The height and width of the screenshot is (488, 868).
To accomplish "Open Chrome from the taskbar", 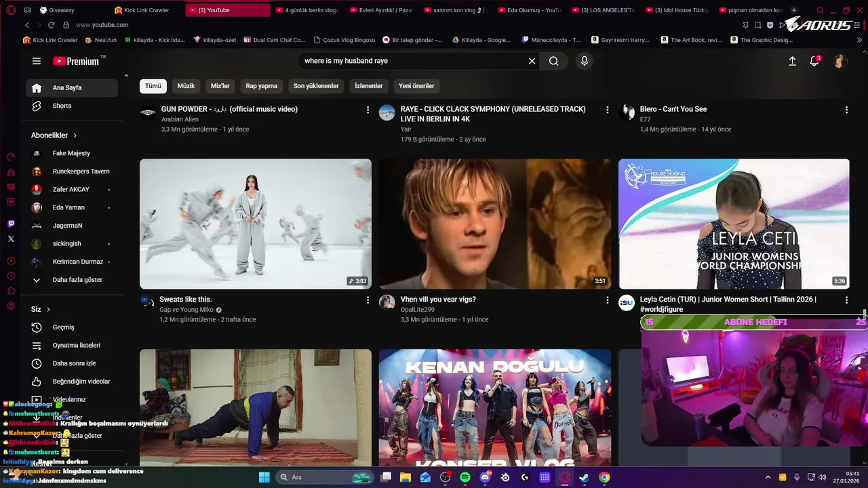I will point(604,477).
